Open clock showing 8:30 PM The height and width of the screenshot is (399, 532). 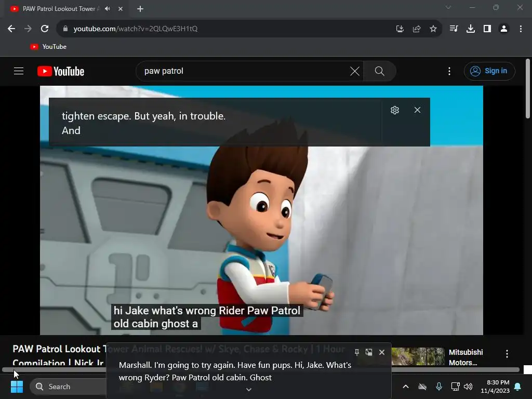pos(495,387)
